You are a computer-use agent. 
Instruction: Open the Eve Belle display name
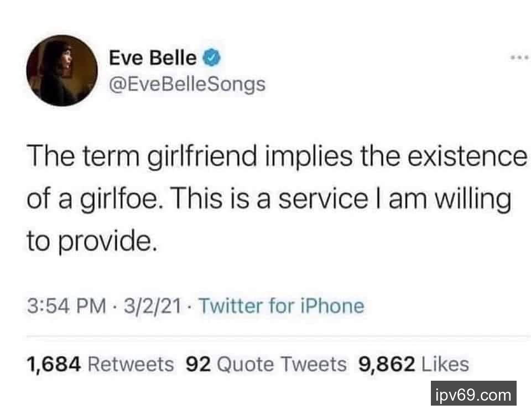pyautogui.click(x=152, y=58)
